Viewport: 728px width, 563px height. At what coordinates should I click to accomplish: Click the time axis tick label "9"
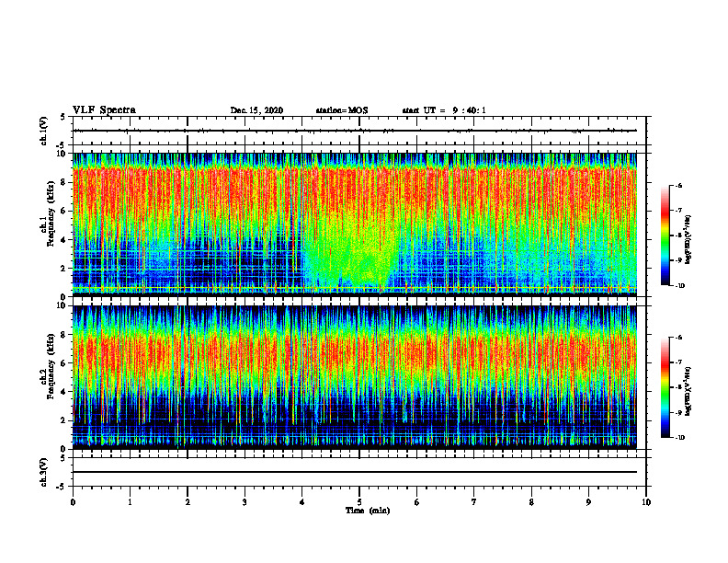588,502
